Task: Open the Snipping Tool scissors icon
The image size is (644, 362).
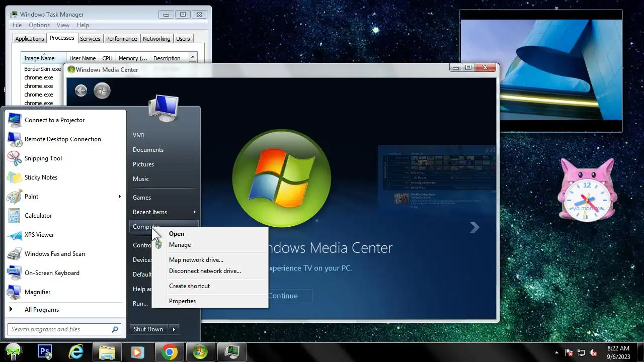Action: pyautogui.click(x=15, y=158)
